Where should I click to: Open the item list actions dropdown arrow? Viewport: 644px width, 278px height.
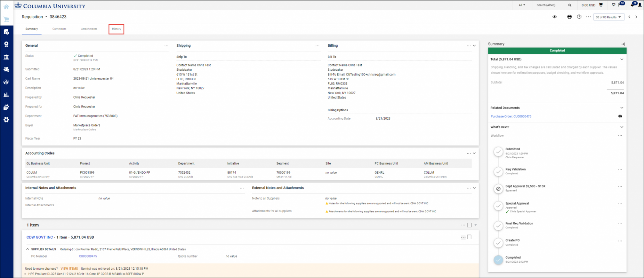tap(476, 225)
